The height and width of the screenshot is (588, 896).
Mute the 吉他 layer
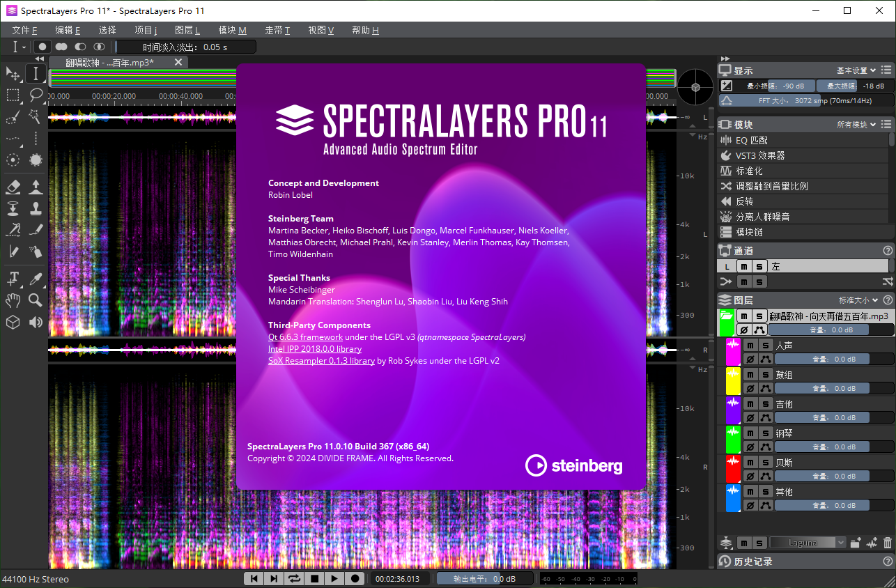[750, 404]
